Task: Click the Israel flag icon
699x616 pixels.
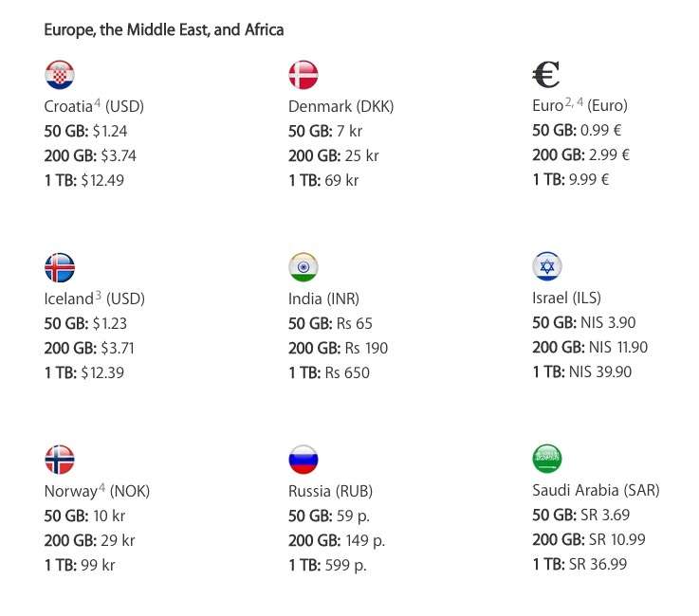Action: 547,266
